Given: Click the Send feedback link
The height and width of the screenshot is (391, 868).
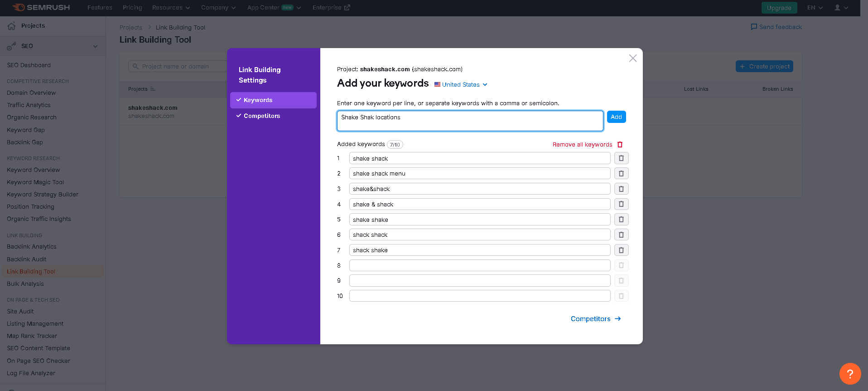Looking at the screenshot, I should coord(776,27).
